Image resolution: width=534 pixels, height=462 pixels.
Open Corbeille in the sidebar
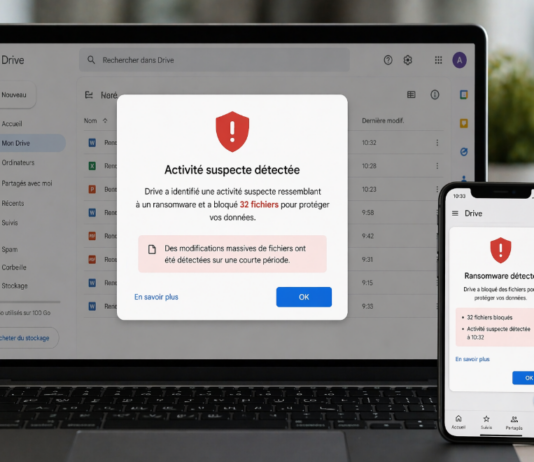click(14, 267)
